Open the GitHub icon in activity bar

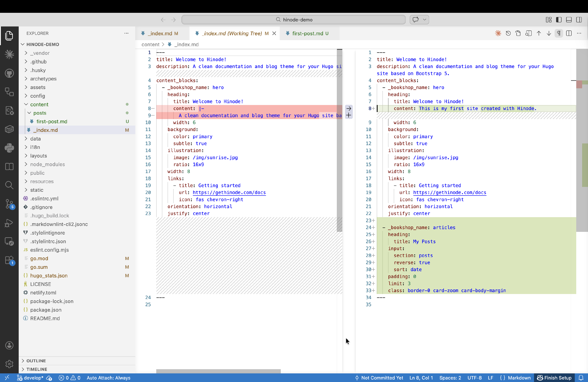9,73
